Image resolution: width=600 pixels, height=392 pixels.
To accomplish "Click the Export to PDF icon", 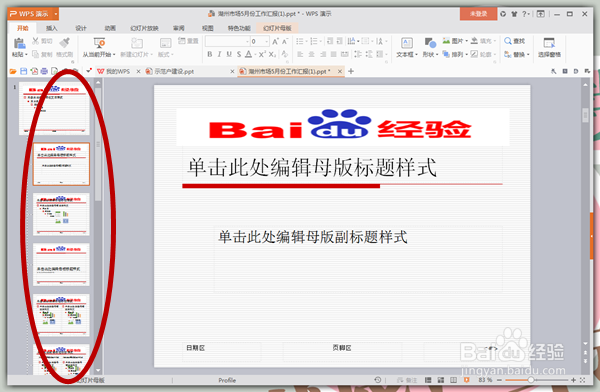I will (x=34, y=71).
